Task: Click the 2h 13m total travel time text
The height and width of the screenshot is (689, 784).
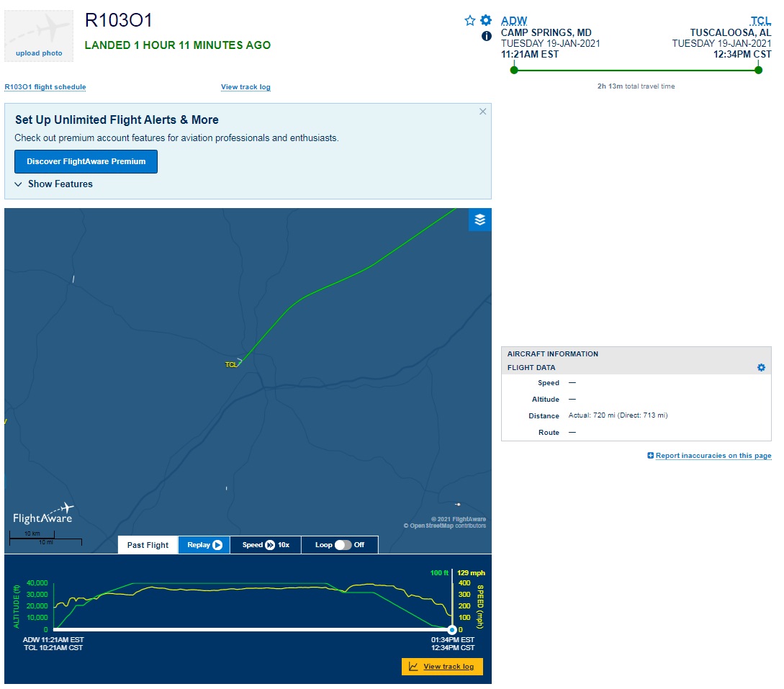Action: pos(636,86)
